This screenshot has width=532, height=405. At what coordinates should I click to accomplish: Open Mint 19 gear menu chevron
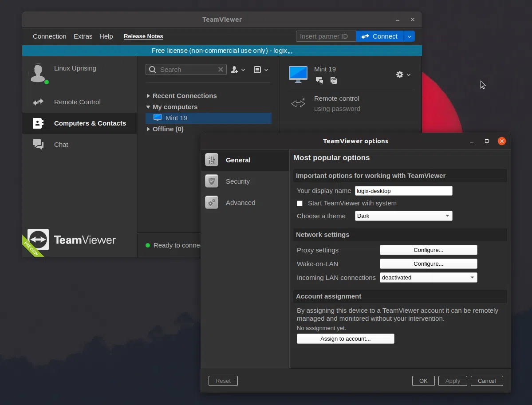pyautogui.click(x=409, y=75)
